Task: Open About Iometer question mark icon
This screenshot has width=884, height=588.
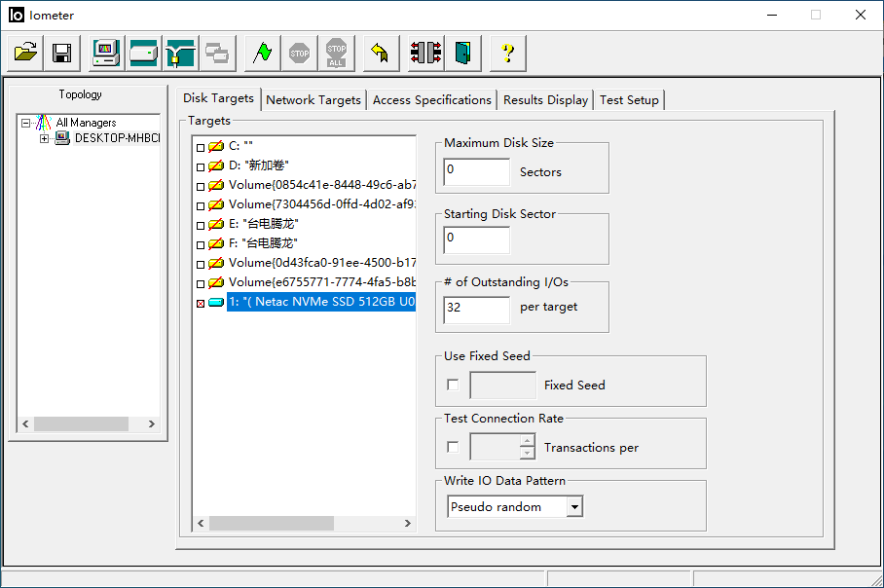Action: [508, 53]
